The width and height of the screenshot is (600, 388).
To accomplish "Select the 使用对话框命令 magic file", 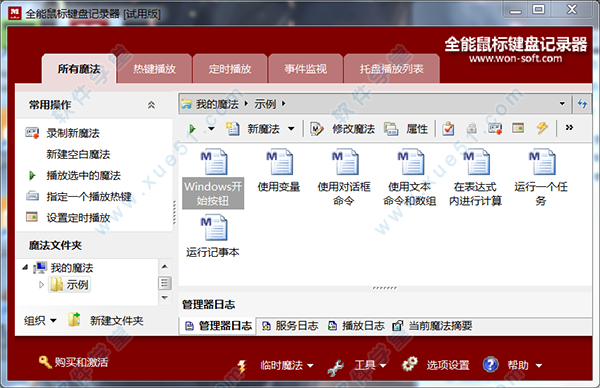I will tap(344, 178).
